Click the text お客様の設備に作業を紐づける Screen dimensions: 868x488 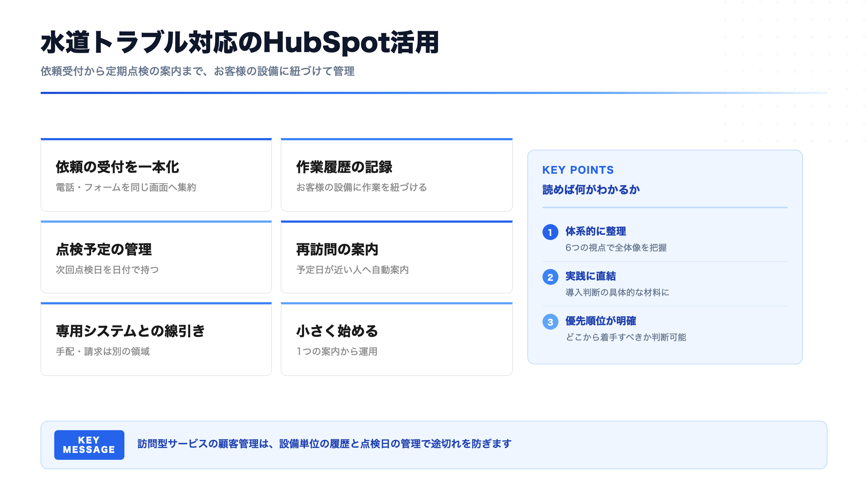tap(362, 187)
